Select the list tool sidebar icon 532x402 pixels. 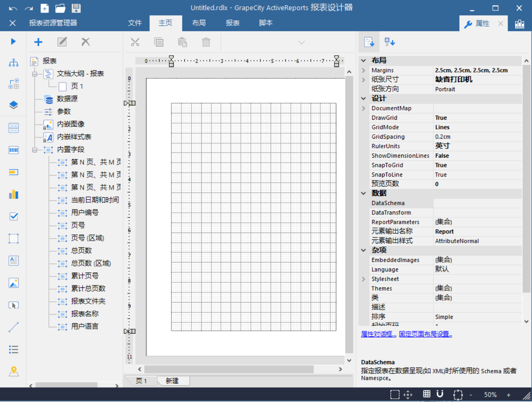[13, 349]
